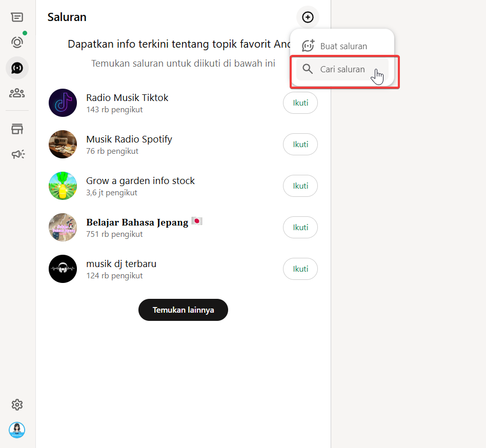Open the Settings gear icon
Screen dimensions: 486x448
pos(17,404)
